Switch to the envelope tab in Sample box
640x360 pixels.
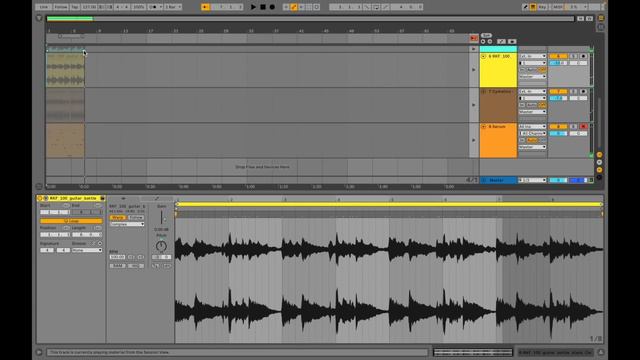[x=157, y=198]
